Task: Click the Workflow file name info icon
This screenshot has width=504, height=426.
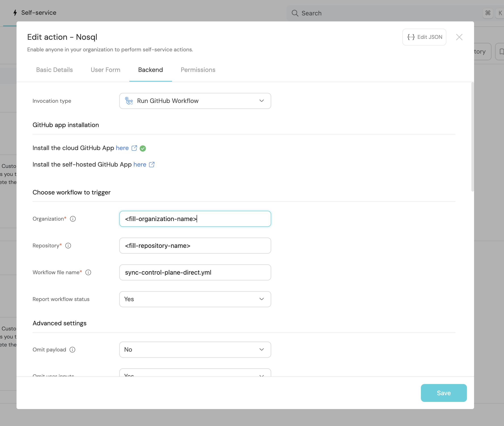Action: [88, 272]
